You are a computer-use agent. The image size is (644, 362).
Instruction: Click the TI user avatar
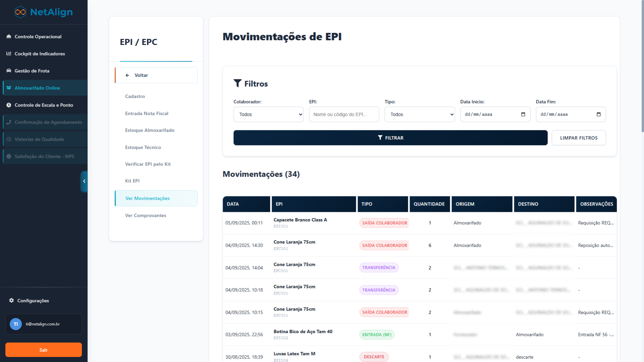pyautogui.click(x=16, y=324)
